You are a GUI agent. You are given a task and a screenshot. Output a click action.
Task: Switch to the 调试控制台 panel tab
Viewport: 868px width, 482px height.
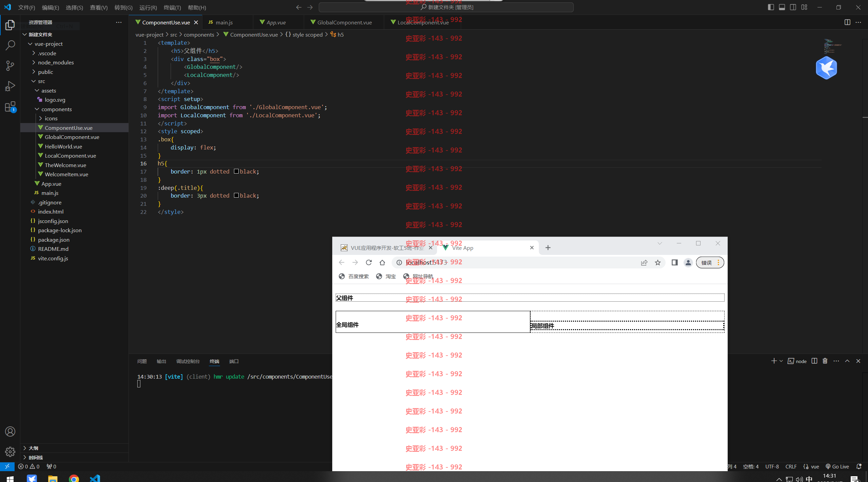click(x=188, y=361)
